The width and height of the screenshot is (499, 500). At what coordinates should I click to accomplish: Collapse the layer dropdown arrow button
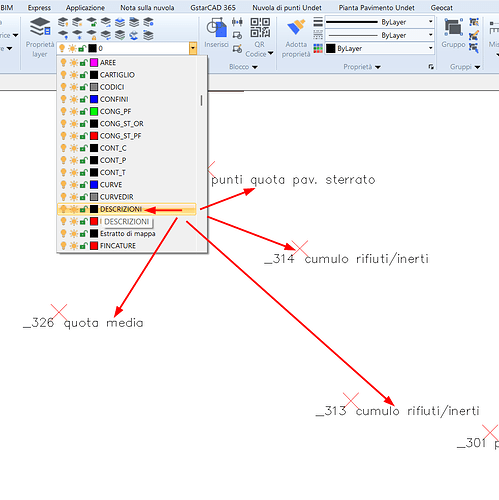tap(193, 48)
